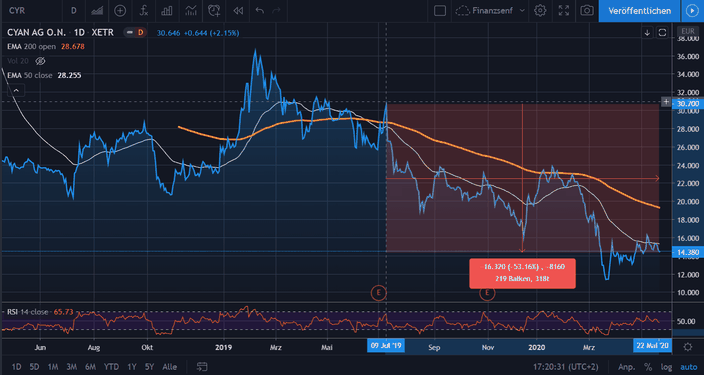Click the 30.700 crosshair price label
The image size is (704, 375).
[688, 104]
